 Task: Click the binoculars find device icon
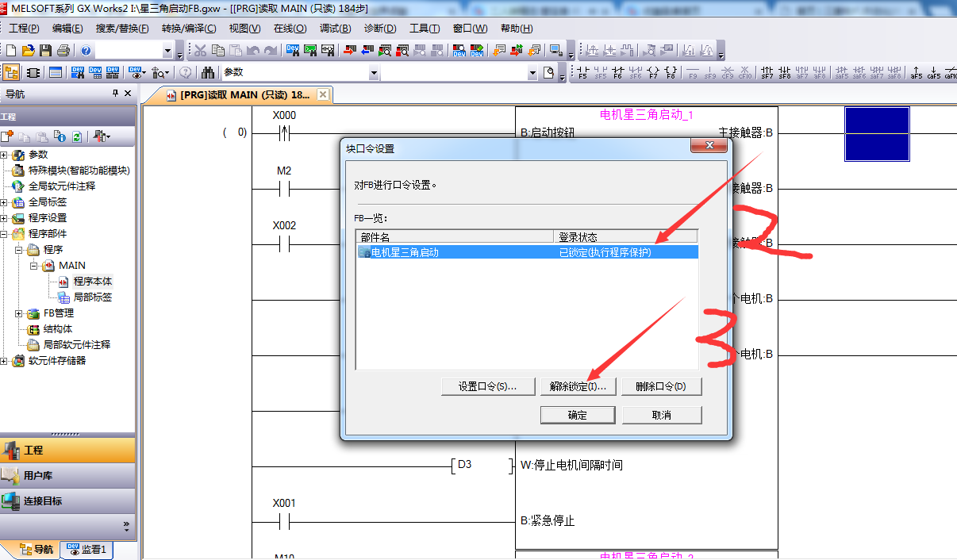[208, 73]
